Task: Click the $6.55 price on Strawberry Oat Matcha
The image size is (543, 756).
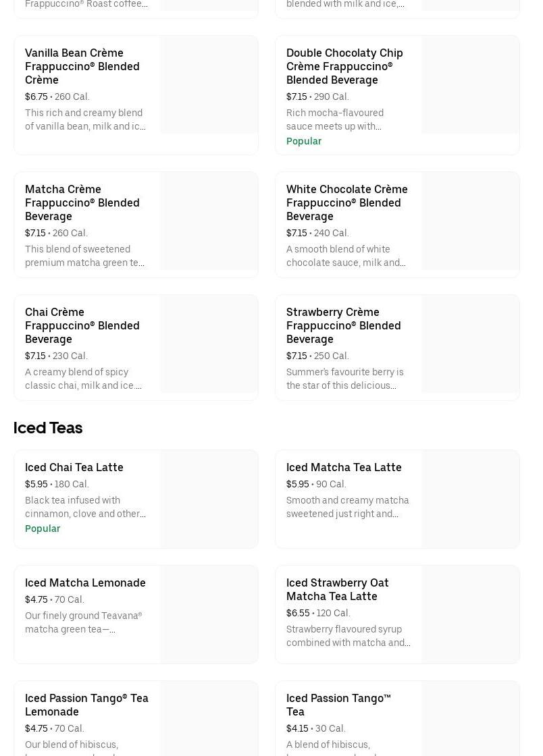Action: [x=298, y=613]
